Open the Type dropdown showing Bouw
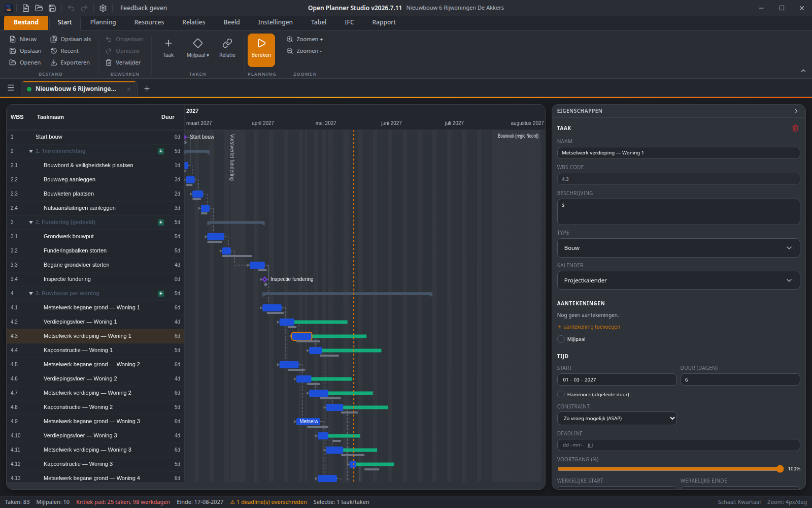812x508 pixels. [679, 248]
